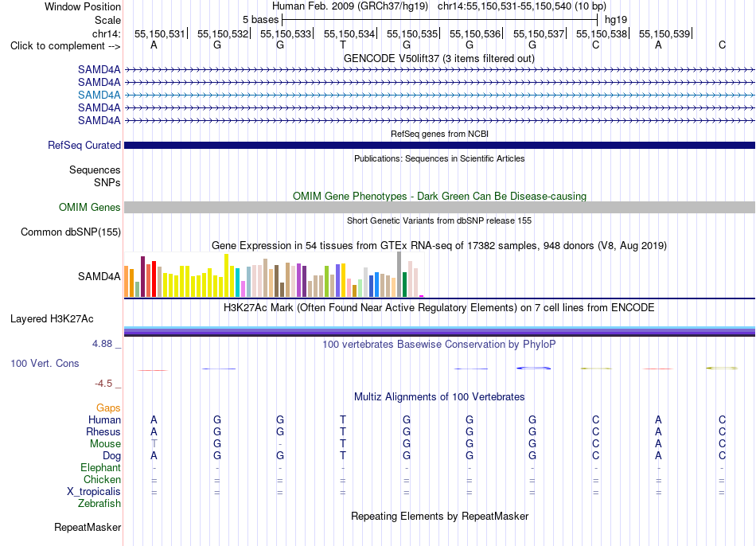The image size is (756, 546).
Task: Click the Elephant alignment row label
Action: 101,467
